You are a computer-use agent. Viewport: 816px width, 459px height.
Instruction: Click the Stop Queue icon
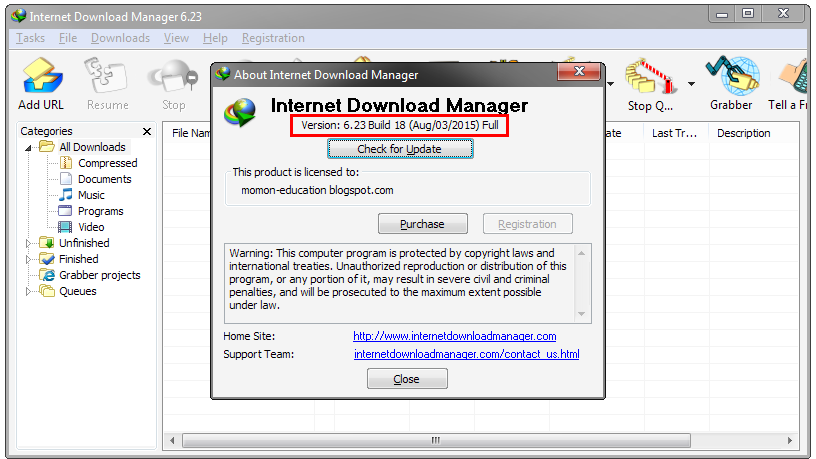(650, 76)
